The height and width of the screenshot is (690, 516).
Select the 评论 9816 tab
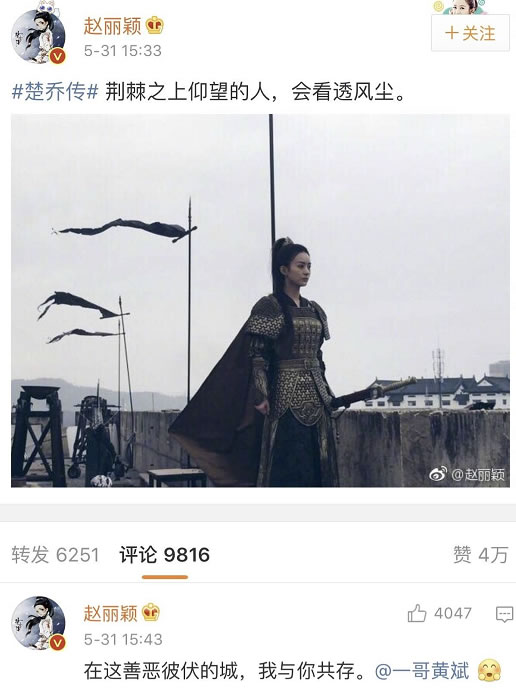coord(165,554)
